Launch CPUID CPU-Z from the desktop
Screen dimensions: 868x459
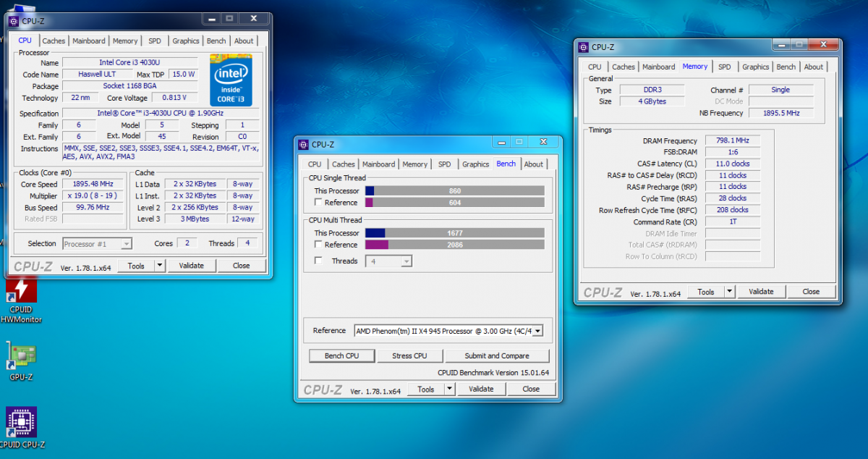tap(21, 428)
